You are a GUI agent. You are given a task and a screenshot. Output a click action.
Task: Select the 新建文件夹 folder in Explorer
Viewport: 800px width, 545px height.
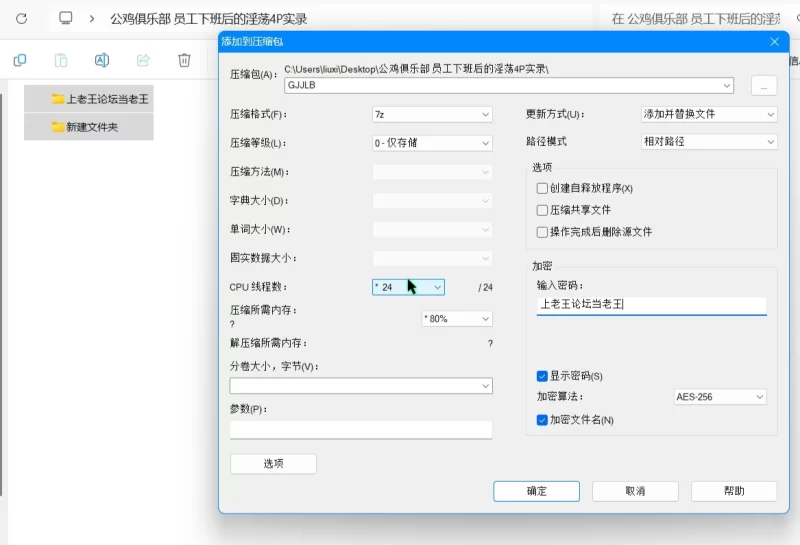coord(89,127)
